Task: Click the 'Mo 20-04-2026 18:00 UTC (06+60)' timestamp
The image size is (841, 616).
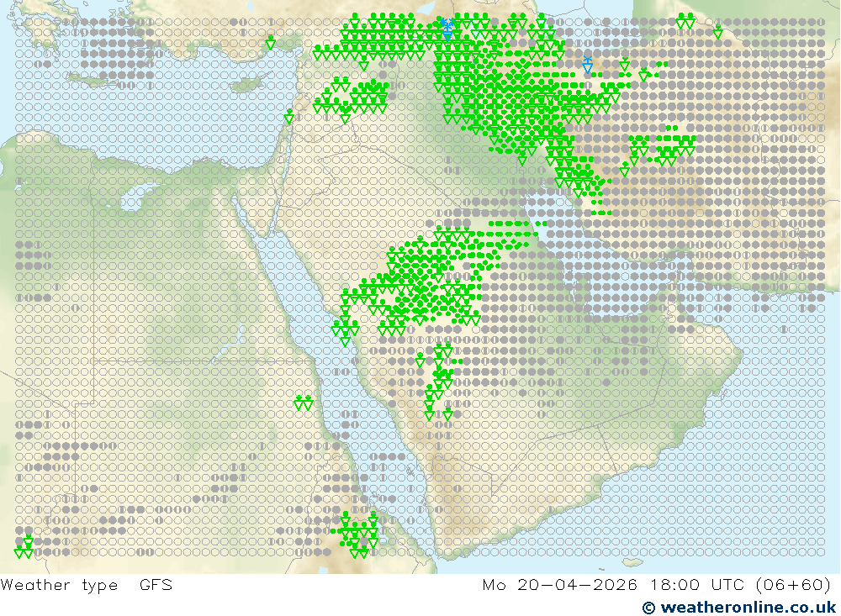Action: 657,584
